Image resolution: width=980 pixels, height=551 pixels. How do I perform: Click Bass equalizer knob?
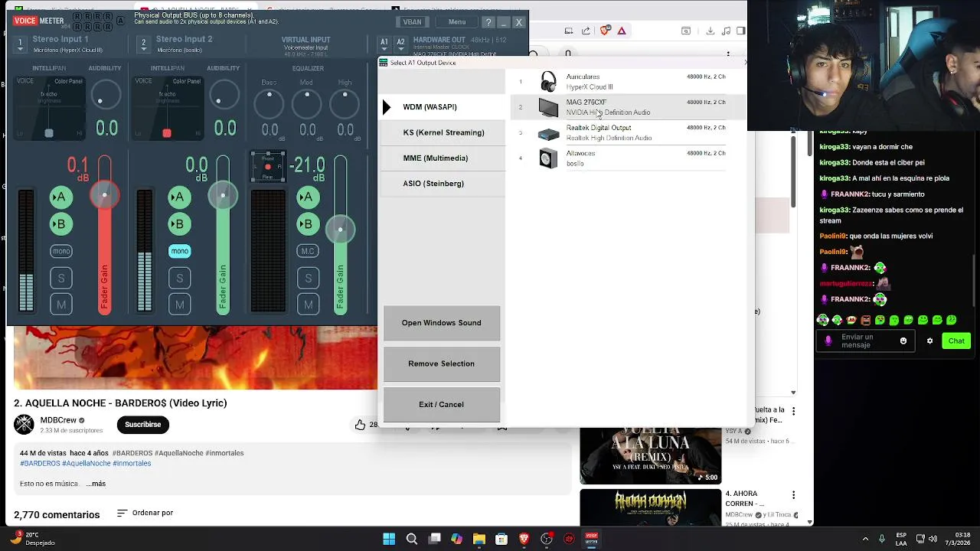pyautogui.click(x=269, y=103)
